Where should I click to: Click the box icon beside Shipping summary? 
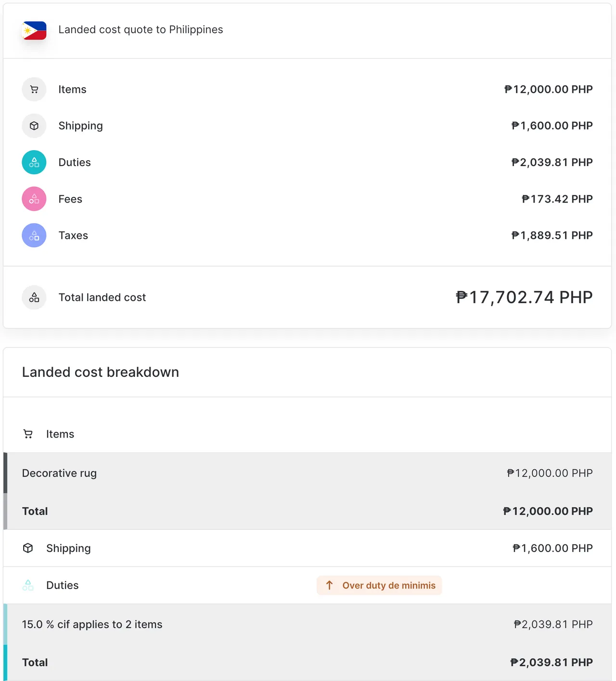coord(34,126)
